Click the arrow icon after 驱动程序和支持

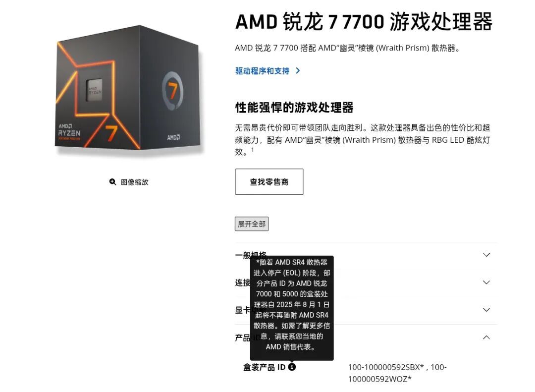pos(298,71)
